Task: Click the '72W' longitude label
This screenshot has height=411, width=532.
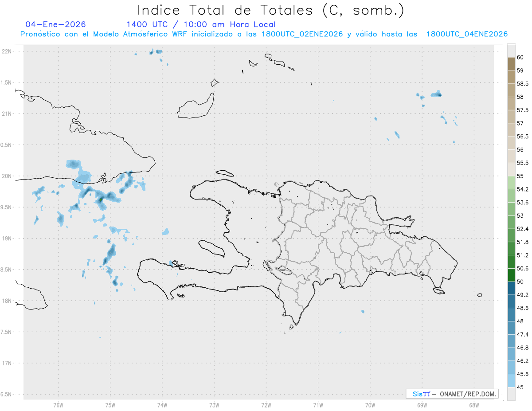Action: (266, 405)
